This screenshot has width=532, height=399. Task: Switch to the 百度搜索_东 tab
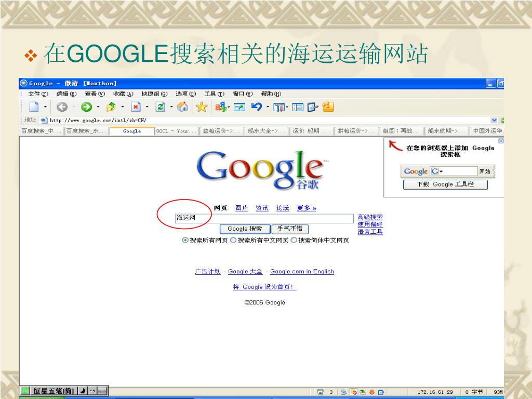(87, 131)
